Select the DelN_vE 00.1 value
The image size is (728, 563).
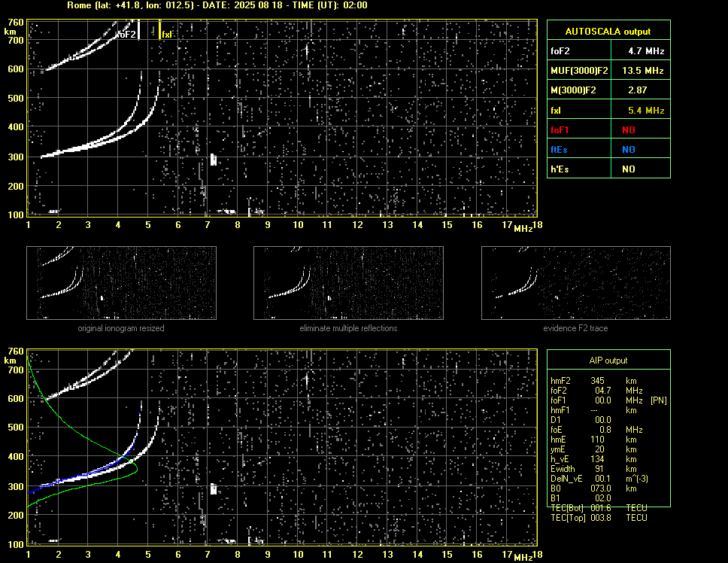click(x=602, y=479)
